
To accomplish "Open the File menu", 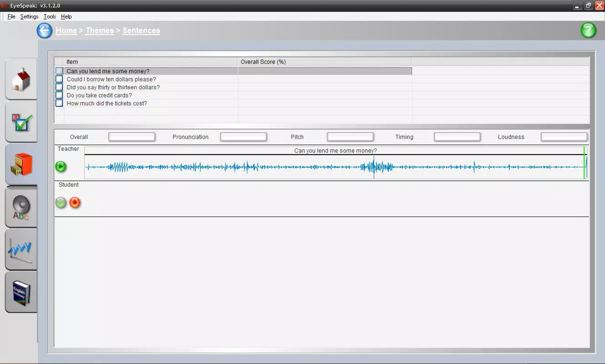I will tap(11, 16).
